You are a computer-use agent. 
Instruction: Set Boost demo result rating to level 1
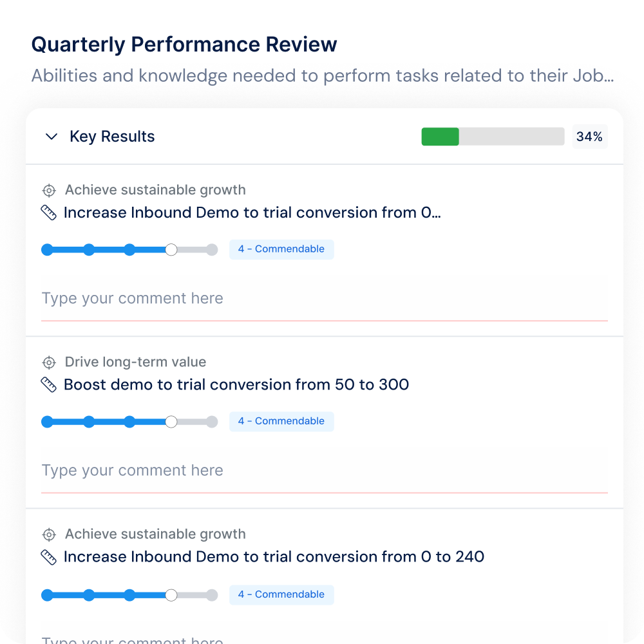47,422
